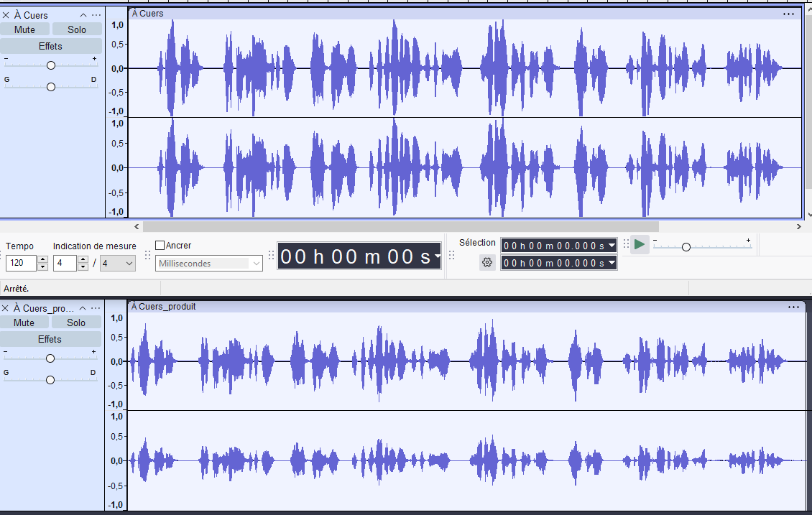Grab the play-at-speed toolbar drag handle

coord(626,243)
